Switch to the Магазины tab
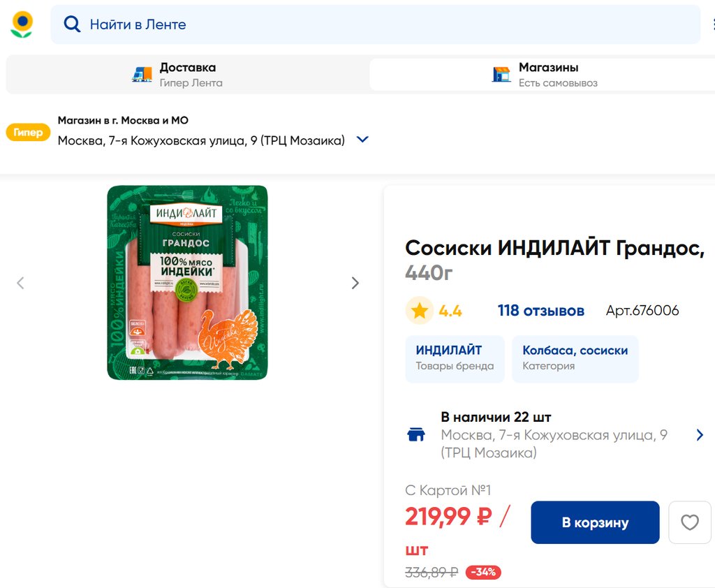This screenshot has width=715, height=588. click(x=548, y=75)
